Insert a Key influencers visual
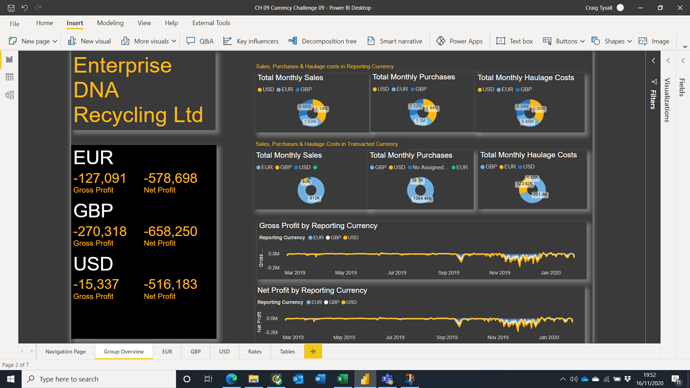 click(251, 41)
